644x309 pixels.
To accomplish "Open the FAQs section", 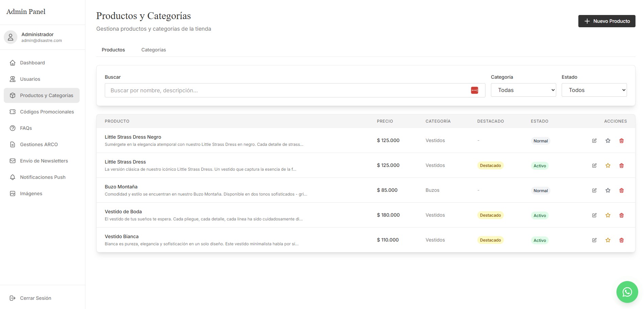I will tap(42, 128).
